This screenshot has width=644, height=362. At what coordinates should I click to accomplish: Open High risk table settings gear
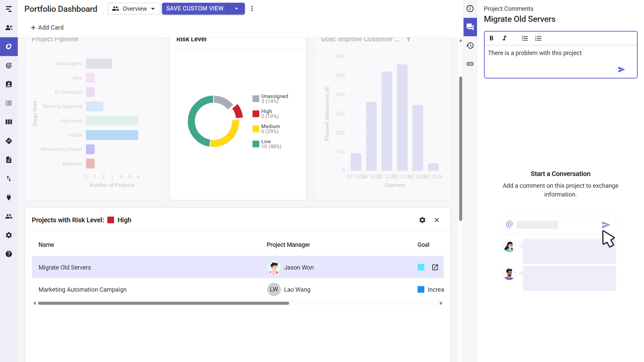(x=422, y=220)
